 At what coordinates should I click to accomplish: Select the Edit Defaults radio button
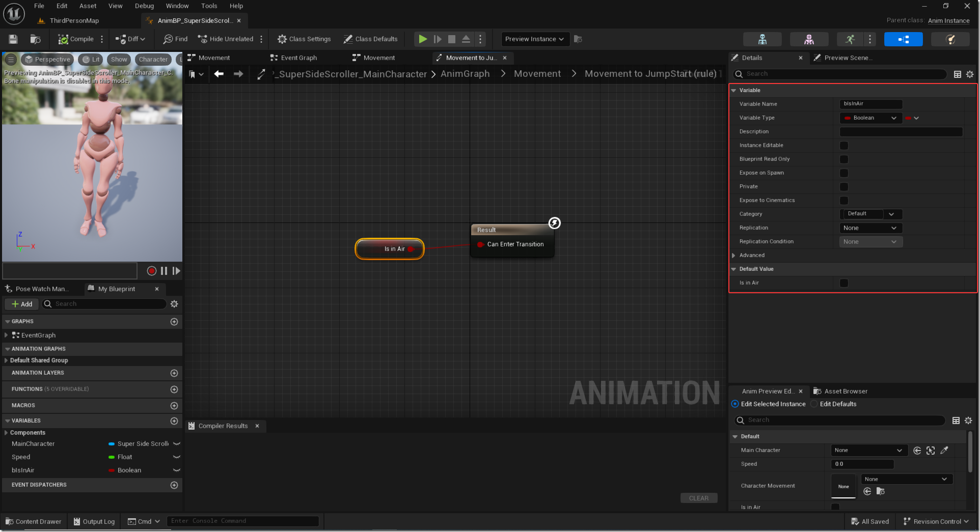814,404
